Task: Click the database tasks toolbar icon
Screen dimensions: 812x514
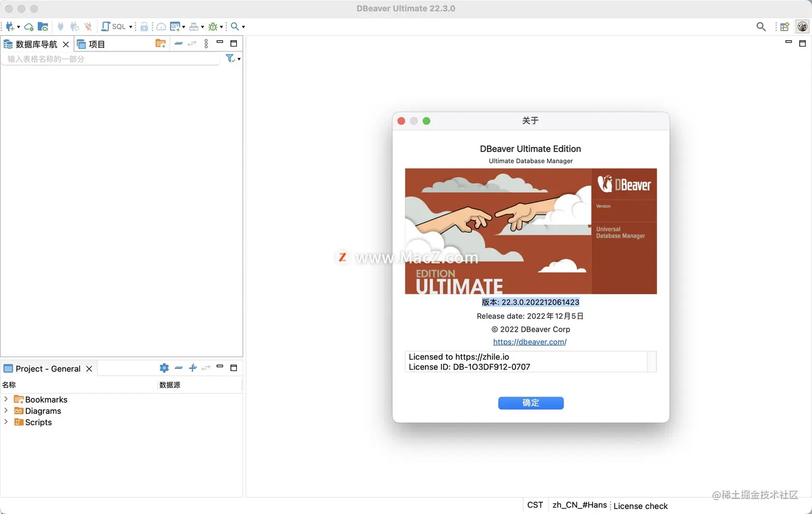Action: tap(194, 26)
